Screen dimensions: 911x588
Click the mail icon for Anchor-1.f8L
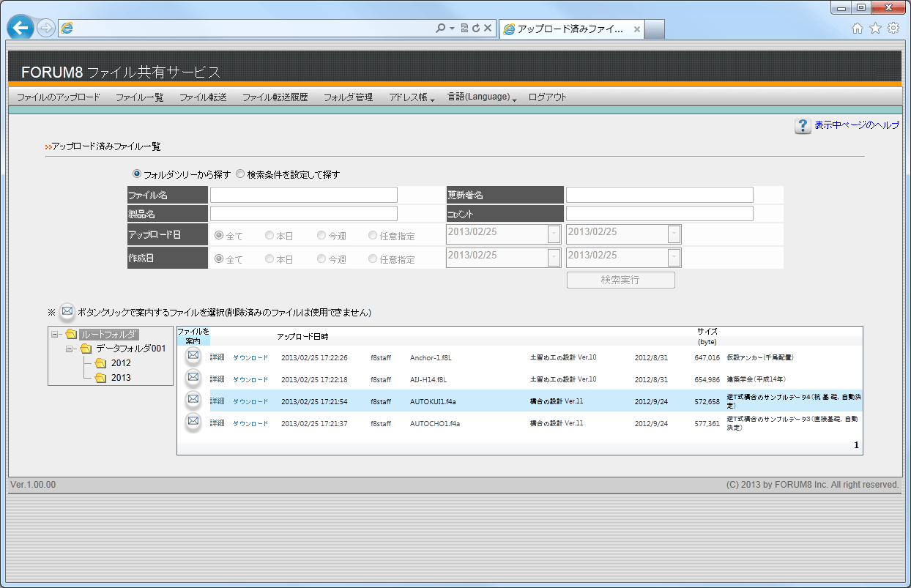[193, 355]
